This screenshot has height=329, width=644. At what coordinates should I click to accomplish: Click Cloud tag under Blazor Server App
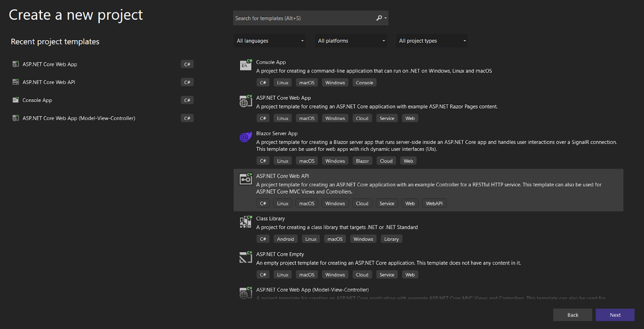(x=386, y=161)
